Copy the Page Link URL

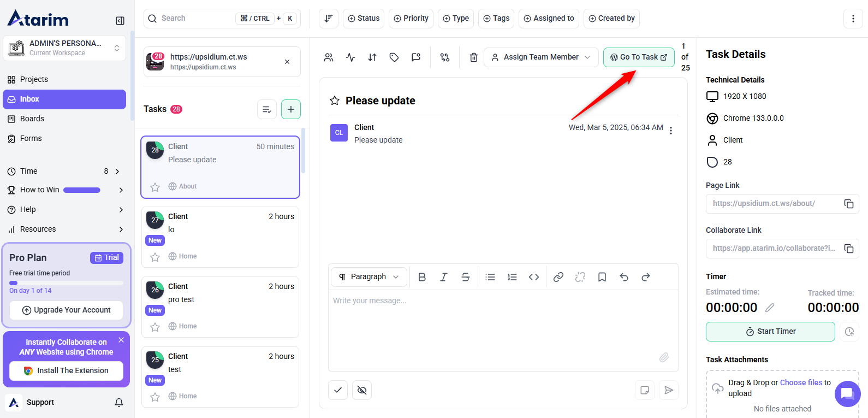[848, 204]
